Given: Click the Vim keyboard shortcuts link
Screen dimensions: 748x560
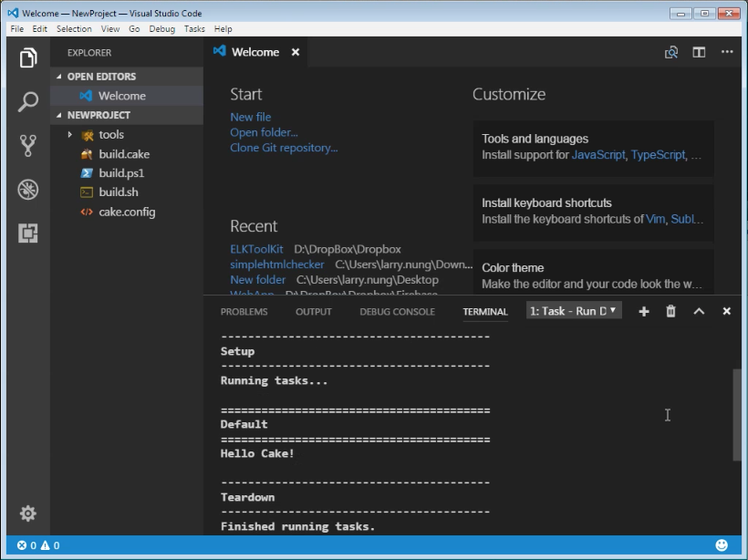Looking at the screenshot, I should pos(655,219).
